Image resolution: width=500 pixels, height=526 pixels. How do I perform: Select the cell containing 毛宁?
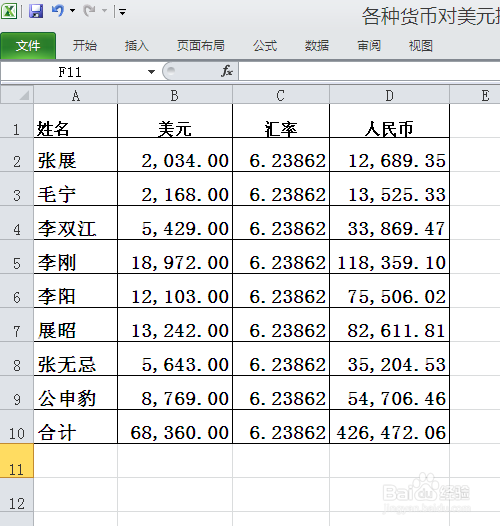pyautogui.click(x=76, y=189)
